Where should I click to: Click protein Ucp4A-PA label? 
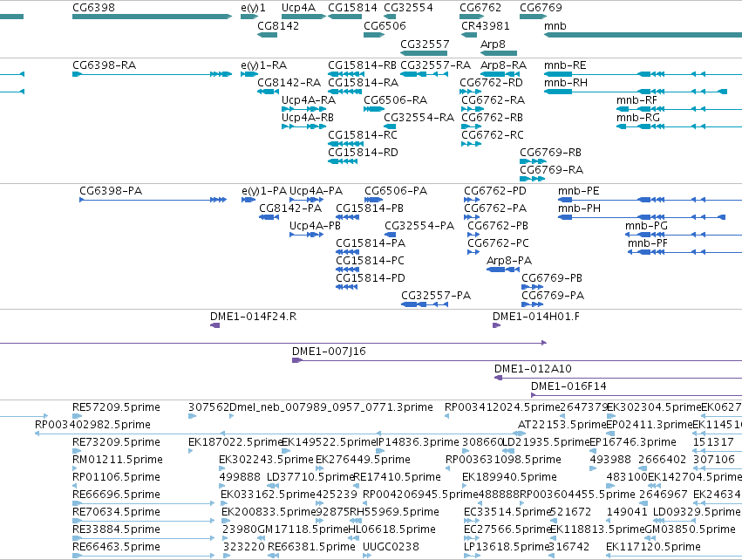coord(317,191)
